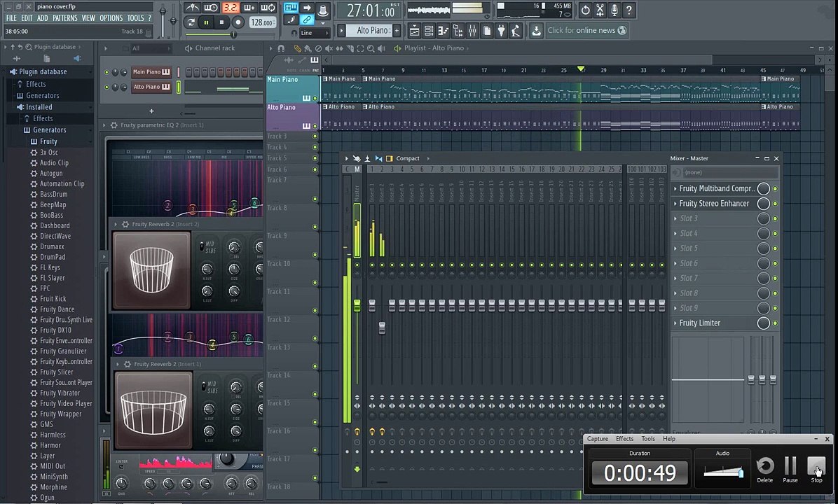Click the 128.000 tempo field
Viewport: 838px width, 504px height.
click(263, 22)
